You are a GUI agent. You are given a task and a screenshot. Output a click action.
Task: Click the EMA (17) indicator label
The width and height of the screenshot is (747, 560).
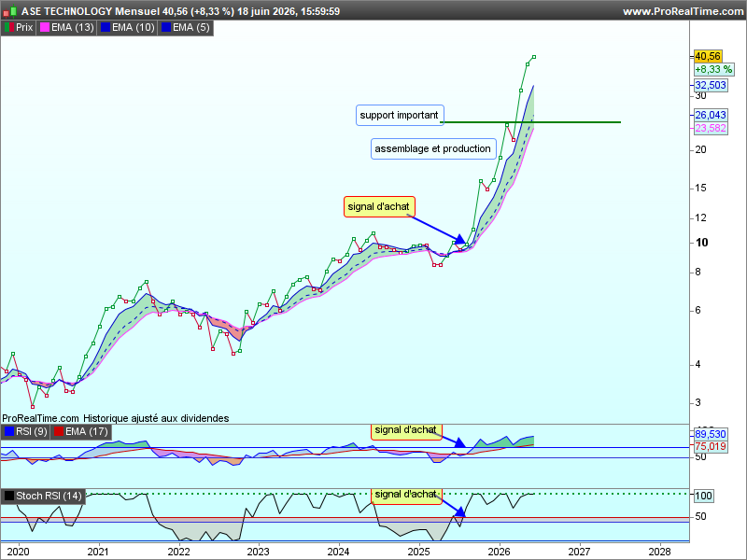[86, 431]
